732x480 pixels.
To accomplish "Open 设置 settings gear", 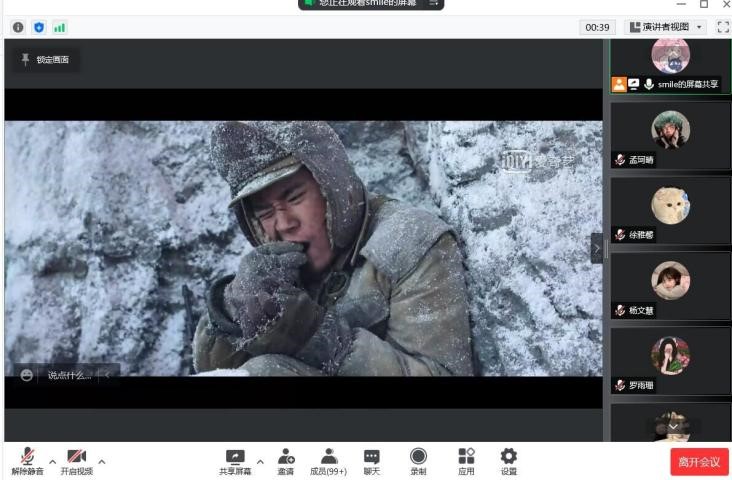I will tap(509, 460).
